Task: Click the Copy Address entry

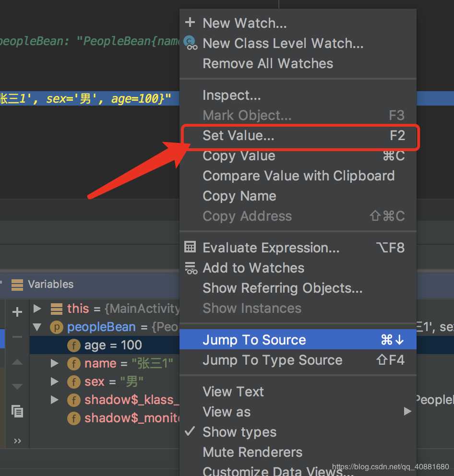Action: click(298, 216)
